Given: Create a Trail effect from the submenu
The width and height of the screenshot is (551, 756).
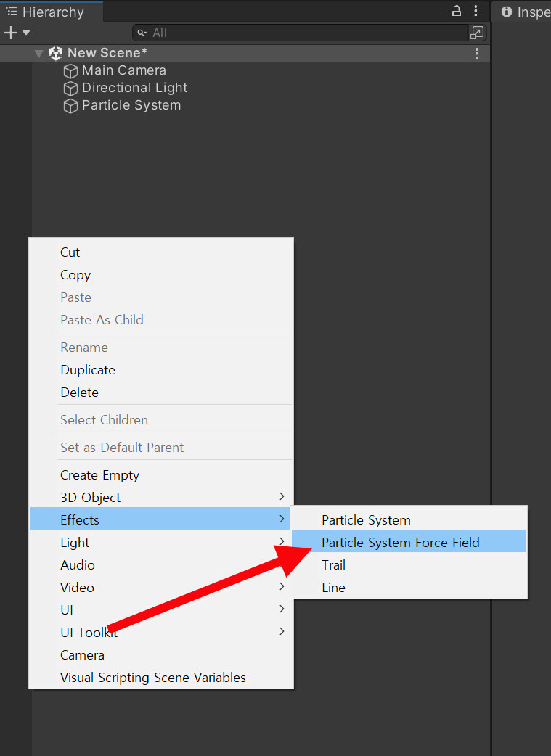Looking at the screenshot, I should 409,564.
